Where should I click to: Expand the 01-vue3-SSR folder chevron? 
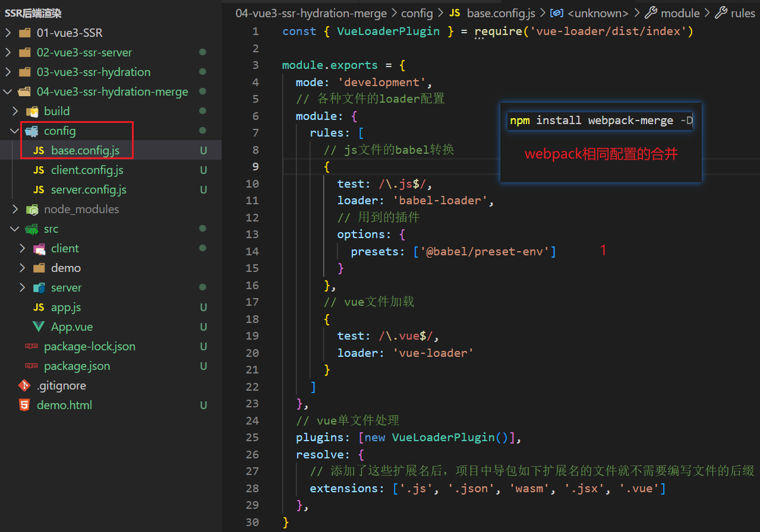[8, 33]
